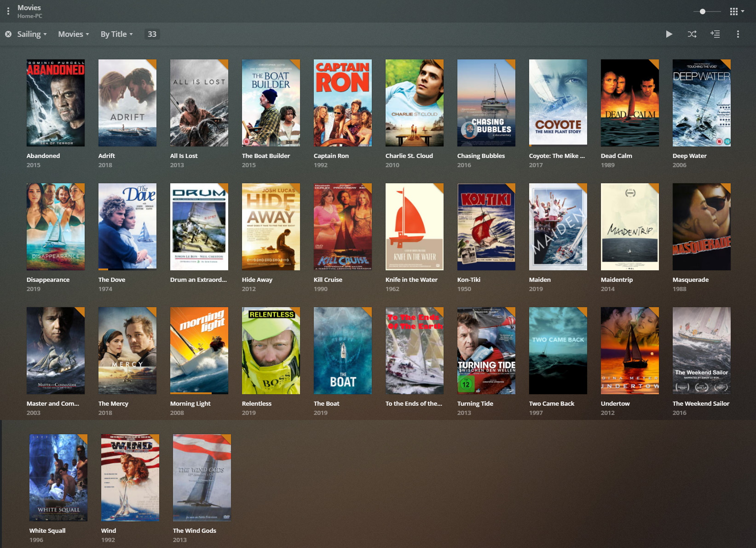Click the add to playlist icon
This screenshot has height=548, width=756.
coord(715,34)
